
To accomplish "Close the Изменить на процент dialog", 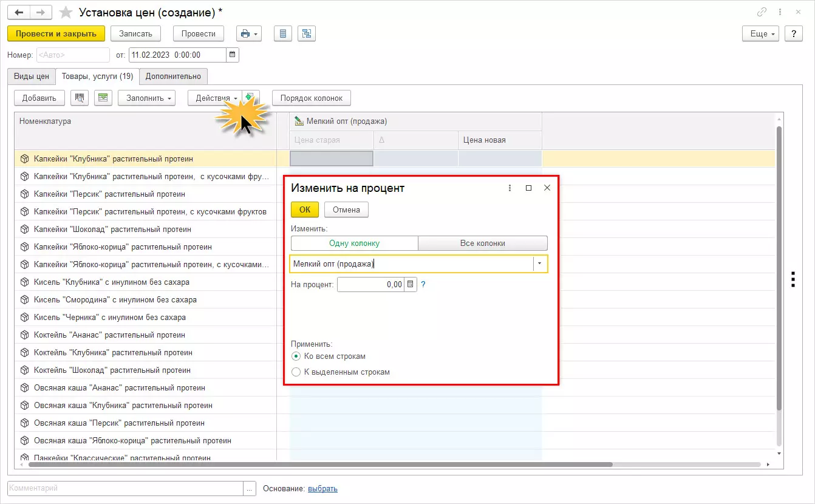I will pyautogui.click(x=547, y=188).
